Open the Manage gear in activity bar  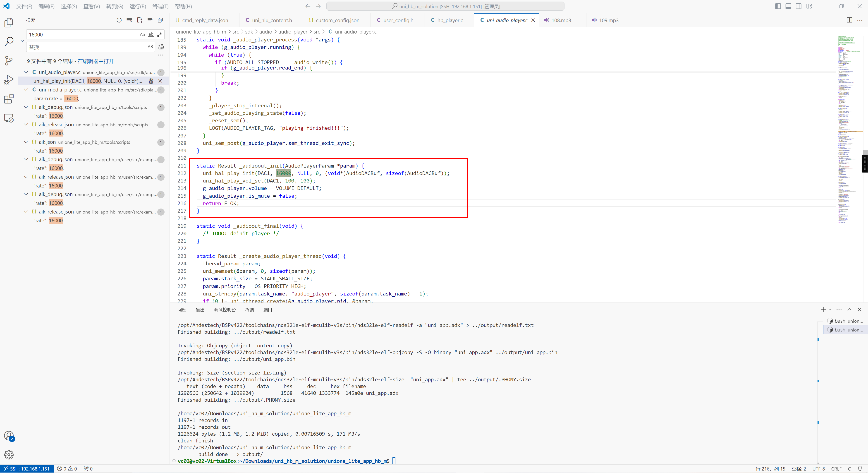pos(9,454)
